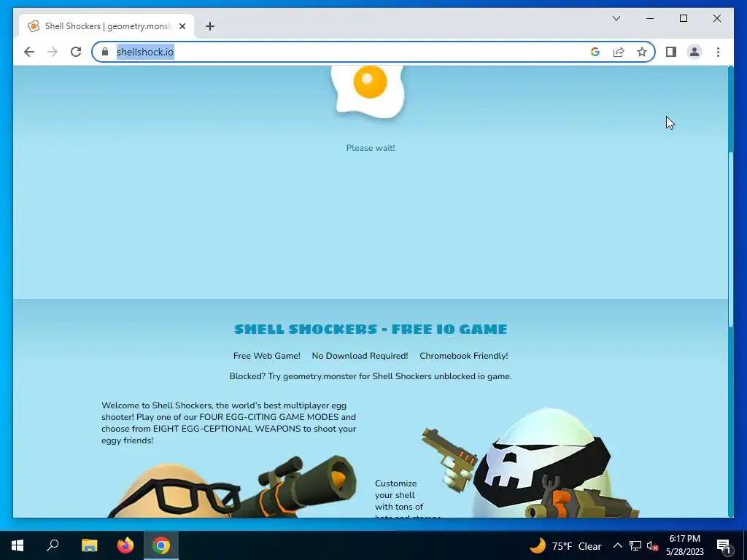
Task: Open File Explorer from the taskbar
Action: click(x=89, y=545)
